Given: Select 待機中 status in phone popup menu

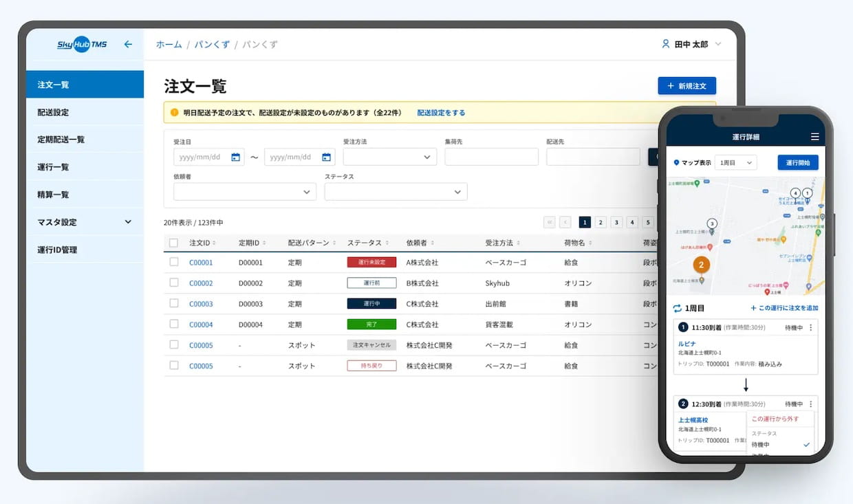Looking at the screenshot, I should click(780, 445).
